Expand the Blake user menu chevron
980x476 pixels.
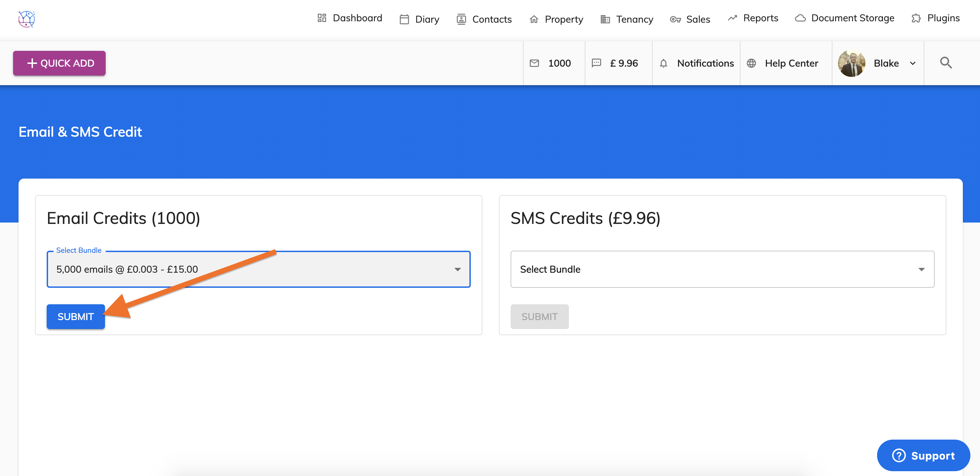[913, 64]
